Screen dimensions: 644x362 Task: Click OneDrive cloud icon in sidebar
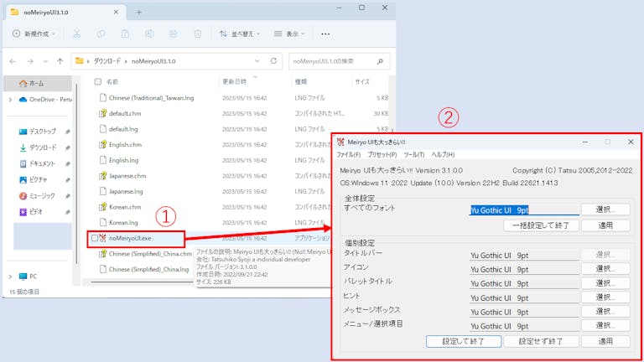[x=23, y=100]
